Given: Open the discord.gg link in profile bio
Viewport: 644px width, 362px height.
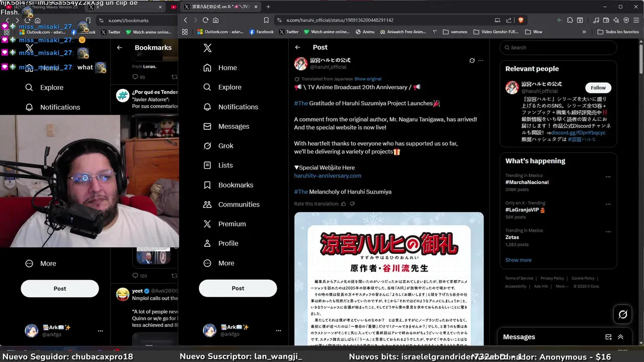Looking at the screenshot, I should point(579,133).
